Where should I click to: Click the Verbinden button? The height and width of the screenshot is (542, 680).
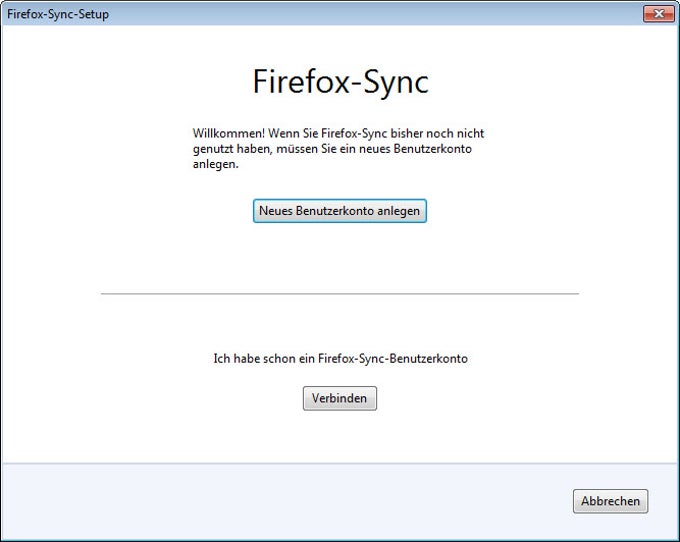pos(340,398)
